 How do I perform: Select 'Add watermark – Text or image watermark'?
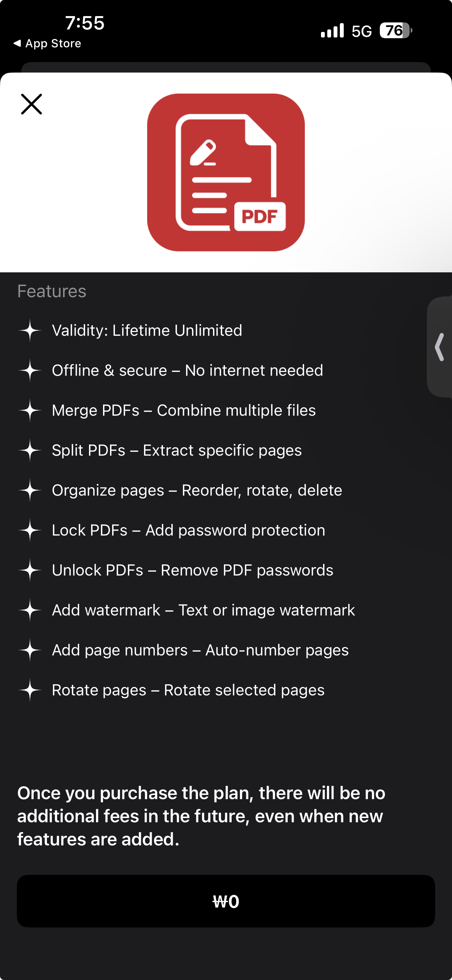tap(204, 610)
